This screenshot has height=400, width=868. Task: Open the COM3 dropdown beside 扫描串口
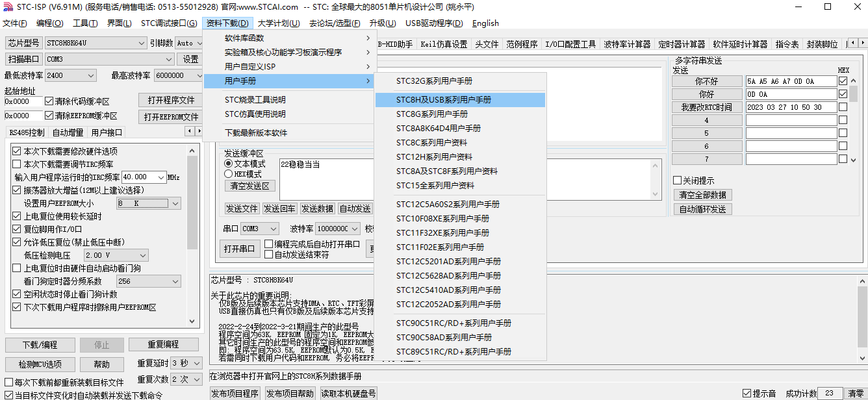point(110,59)
